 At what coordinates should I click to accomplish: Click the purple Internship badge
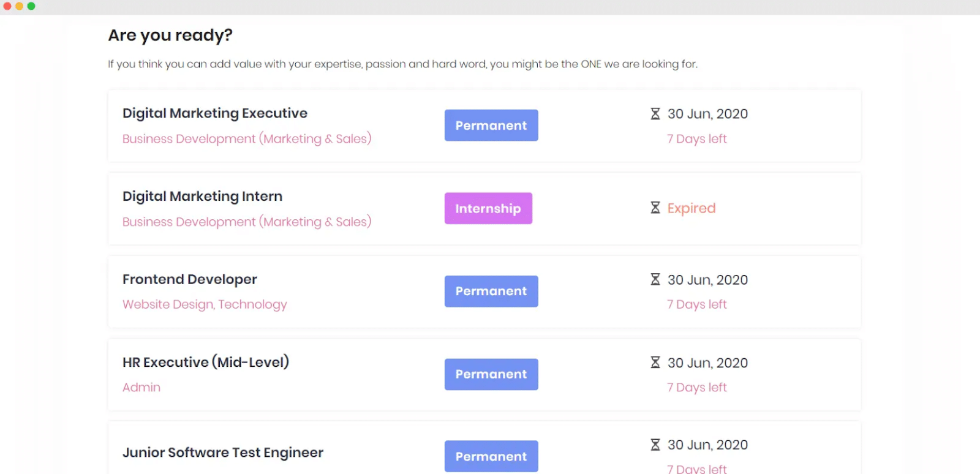[488, 208]
